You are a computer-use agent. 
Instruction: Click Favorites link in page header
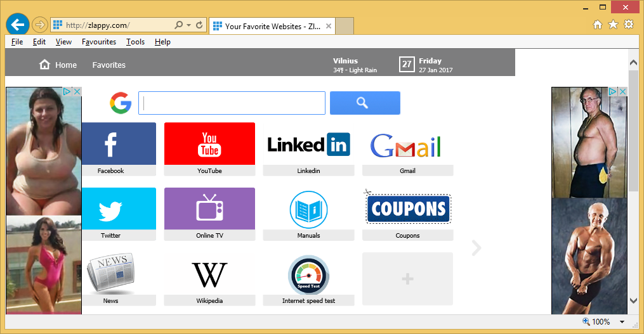(x=109, y=65)
